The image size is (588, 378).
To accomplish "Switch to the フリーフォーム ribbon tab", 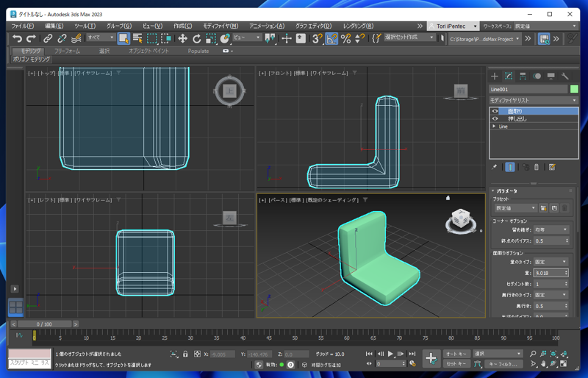I will (67, 51).
